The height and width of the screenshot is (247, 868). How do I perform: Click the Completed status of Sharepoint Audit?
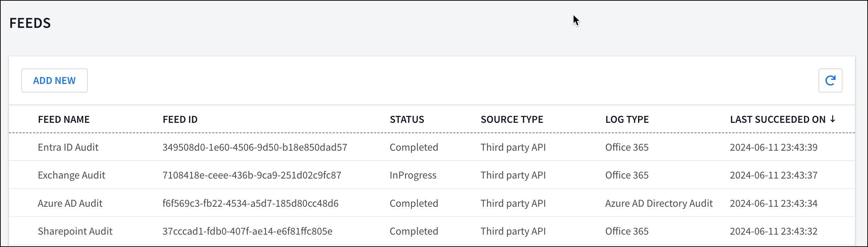[x=414, y=231]
